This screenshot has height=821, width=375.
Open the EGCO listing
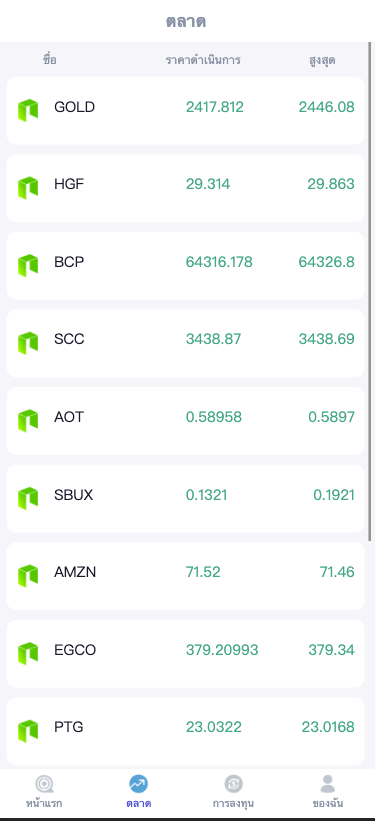(185, 653)
